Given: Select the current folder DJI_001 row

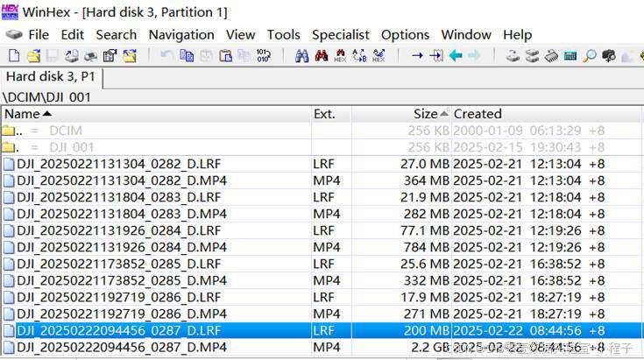Looking at the screenshot, I should [x=322, y=147].
